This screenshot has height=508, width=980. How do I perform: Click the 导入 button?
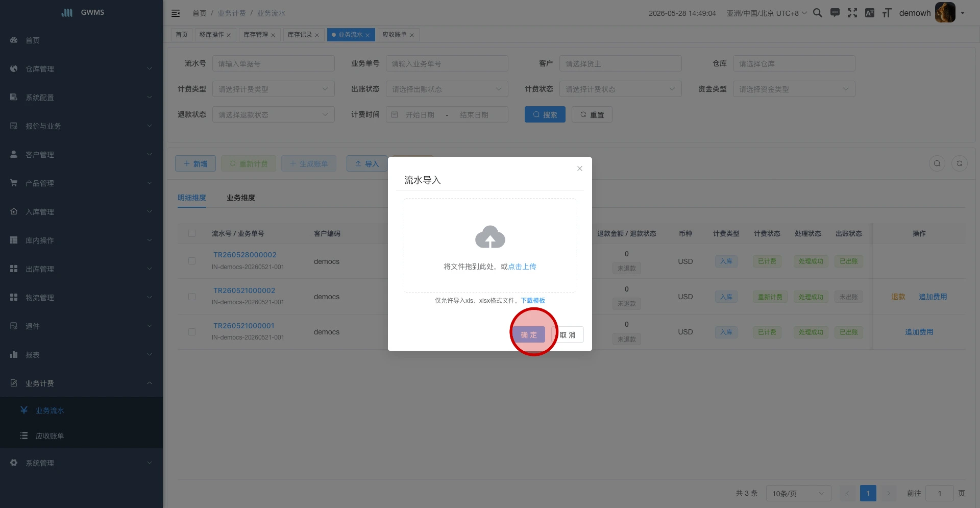tap(367, 163)
